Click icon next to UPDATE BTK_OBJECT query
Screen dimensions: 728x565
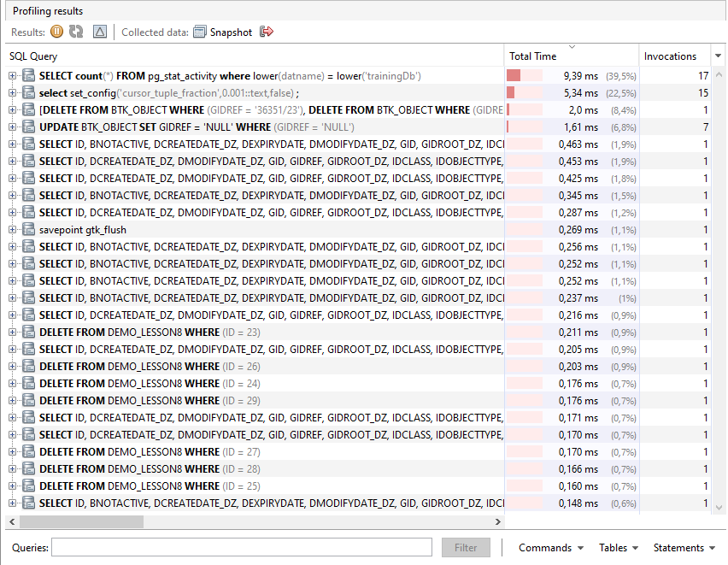(x=28, y=127)
